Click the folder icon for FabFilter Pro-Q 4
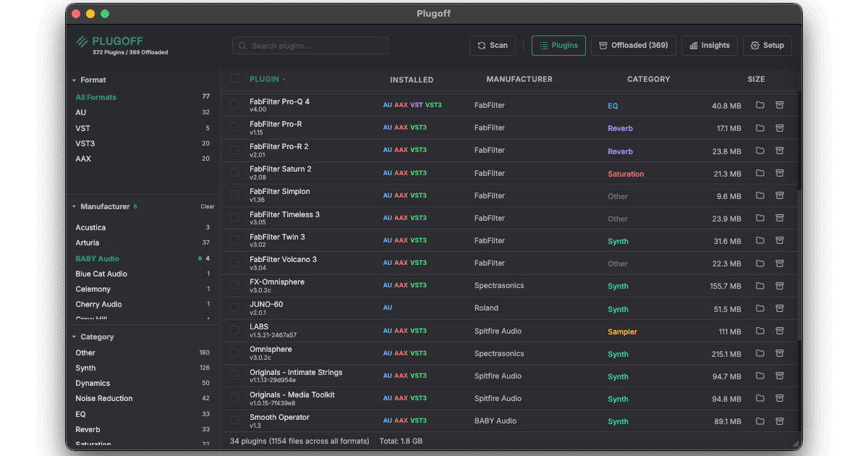The image size is (868, 456). (x=759, y=106)
